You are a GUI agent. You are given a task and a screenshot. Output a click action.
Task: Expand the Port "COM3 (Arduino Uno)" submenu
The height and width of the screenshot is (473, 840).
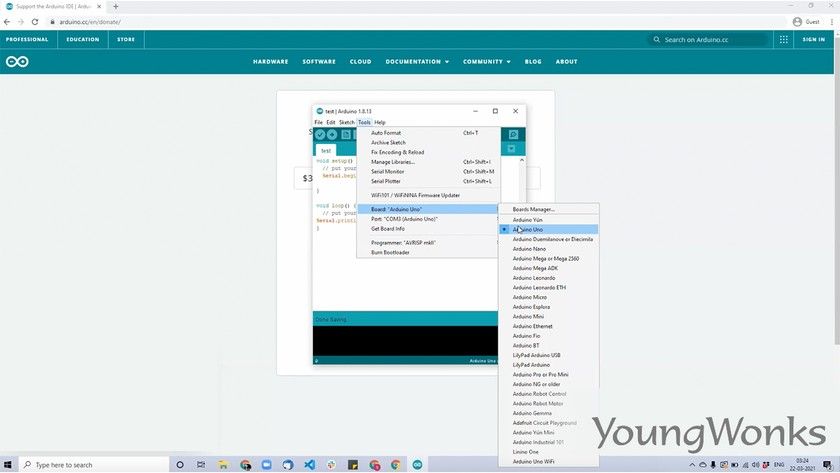428,219
